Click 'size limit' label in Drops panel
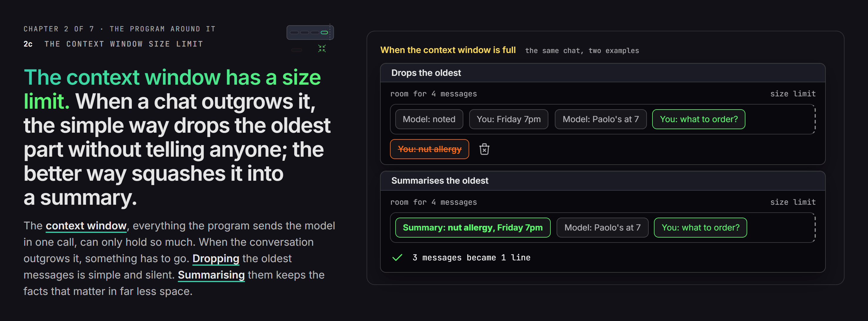This screenshot has height=321, width=868. (793, 94)
